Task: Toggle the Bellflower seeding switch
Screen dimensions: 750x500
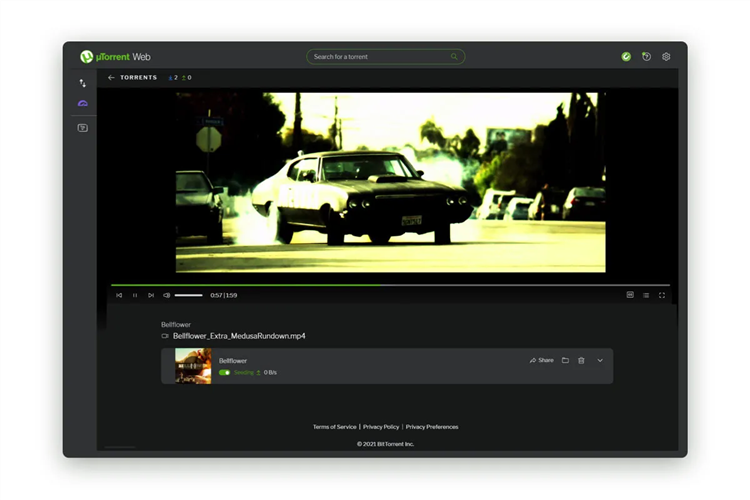Action: pyautogui.click(x=224, y=372)
